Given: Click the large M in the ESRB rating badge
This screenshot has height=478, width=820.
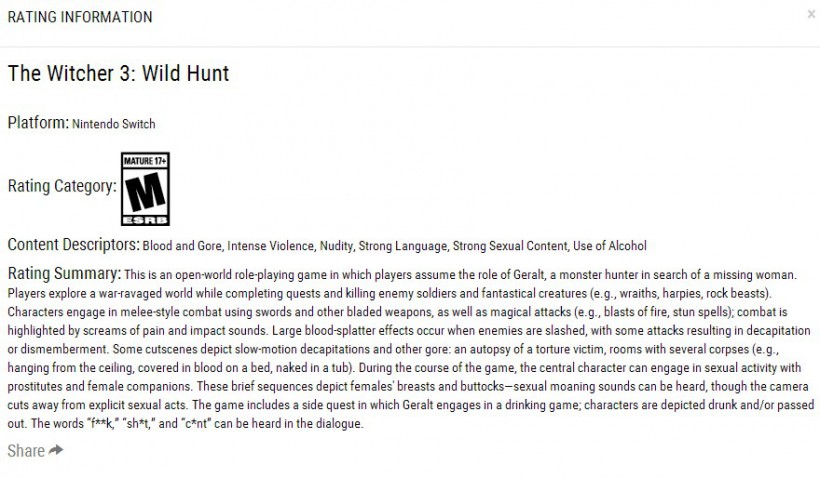Looking at the screenshot, I should (145, 192).
